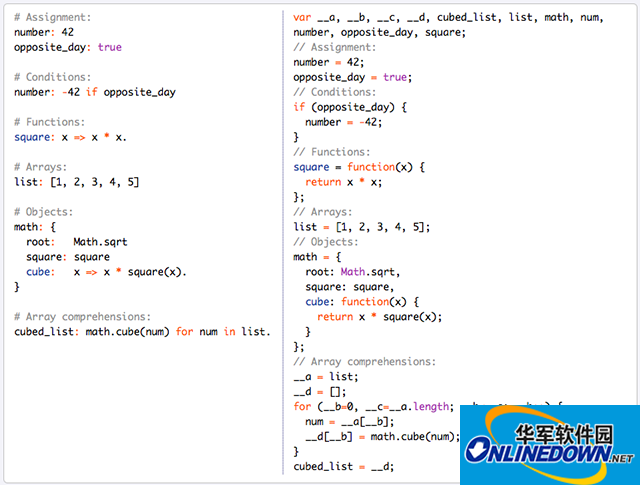Click the 'square = function(x) {' line

click(x=359, y=167)
